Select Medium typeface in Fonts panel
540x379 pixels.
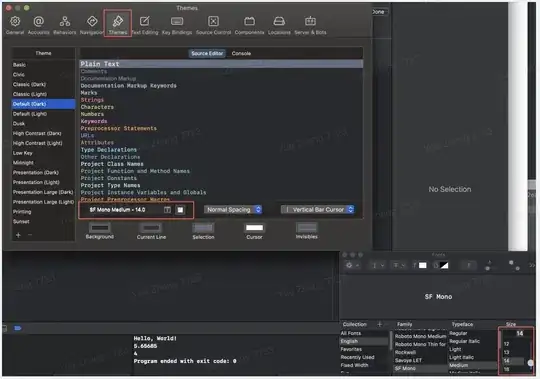pos(459,365)
